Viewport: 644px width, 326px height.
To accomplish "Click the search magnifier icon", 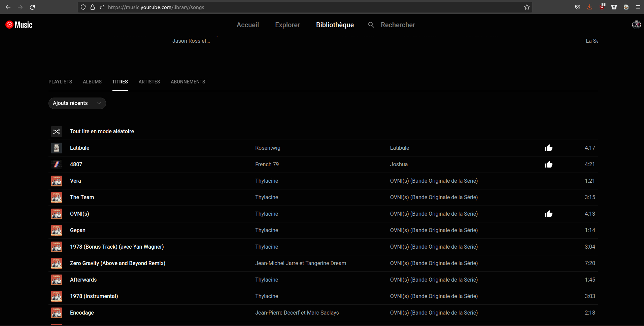I will 371,25.
